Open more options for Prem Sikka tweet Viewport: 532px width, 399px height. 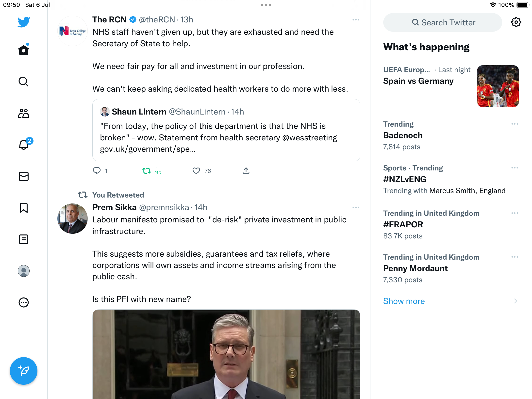tap(356, 207)
